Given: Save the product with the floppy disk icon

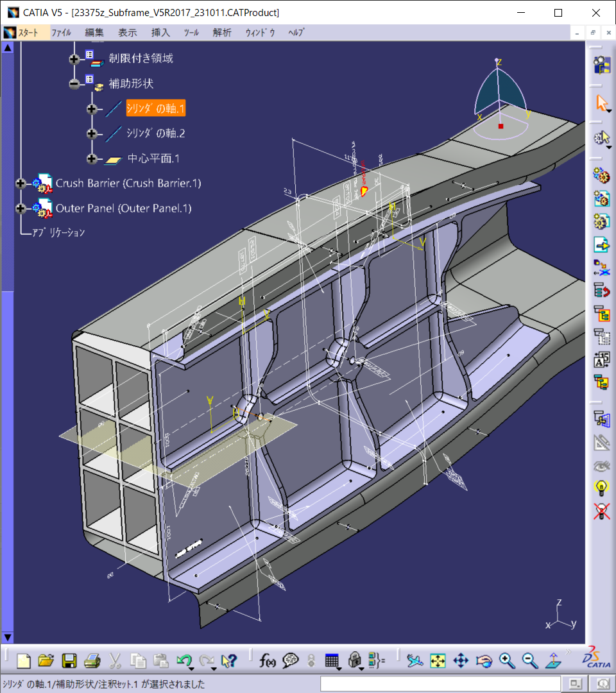Looking at the screenshot, I should (69, 661).
